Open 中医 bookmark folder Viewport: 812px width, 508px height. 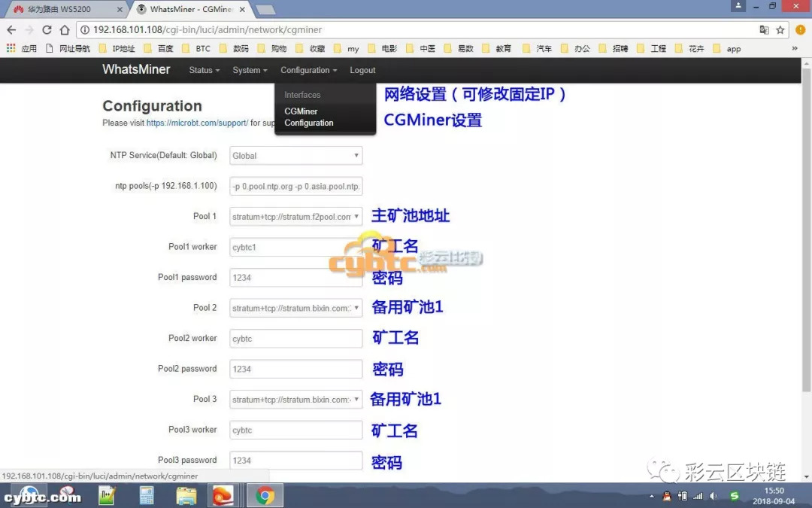click(420, 48)
